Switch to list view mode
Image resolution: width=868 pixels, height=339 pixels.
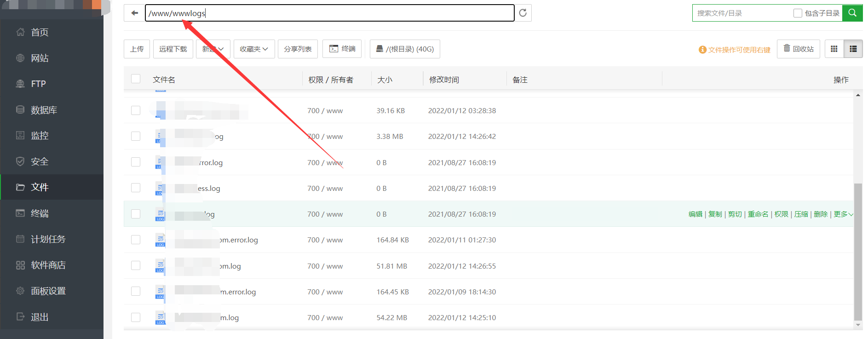853,49
